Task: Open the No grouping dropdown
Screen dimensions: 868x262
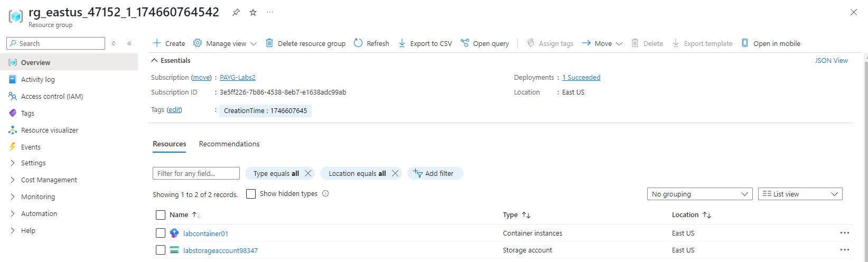Action: click(x=700, y=194)
